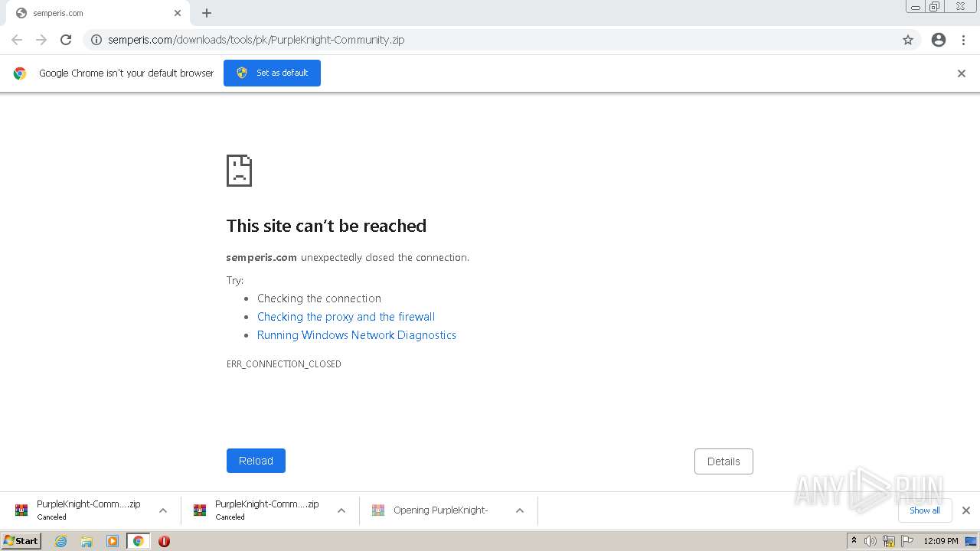Reload page using toolbar refresh icon

[x=66, y=40]
